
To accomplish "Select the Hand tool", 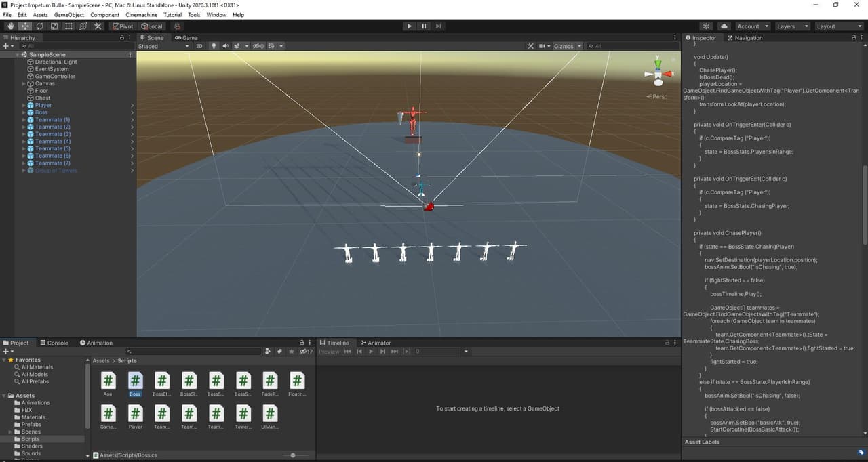I will [10, 26].
